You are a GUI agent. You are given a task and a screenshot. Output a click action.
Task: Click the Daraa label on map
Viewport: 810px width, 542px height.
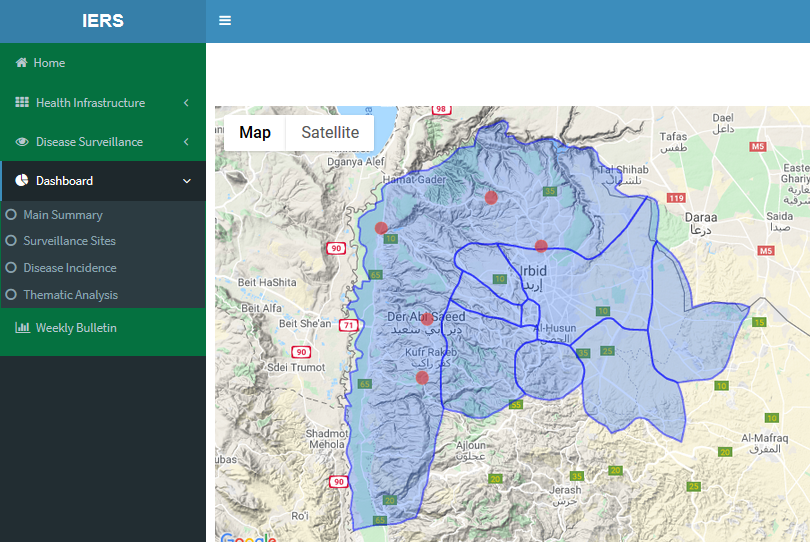pos(701,224)
